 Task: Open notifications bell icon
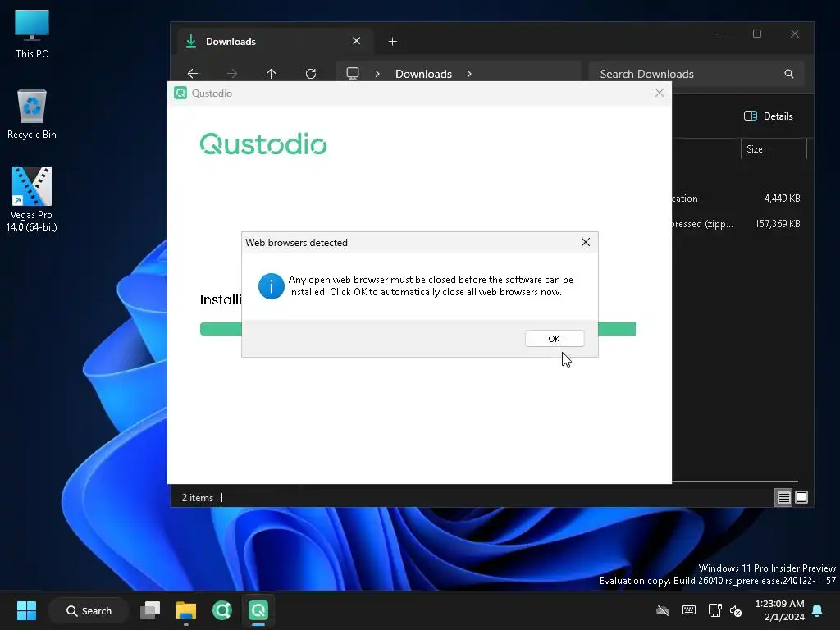[817, 610]
